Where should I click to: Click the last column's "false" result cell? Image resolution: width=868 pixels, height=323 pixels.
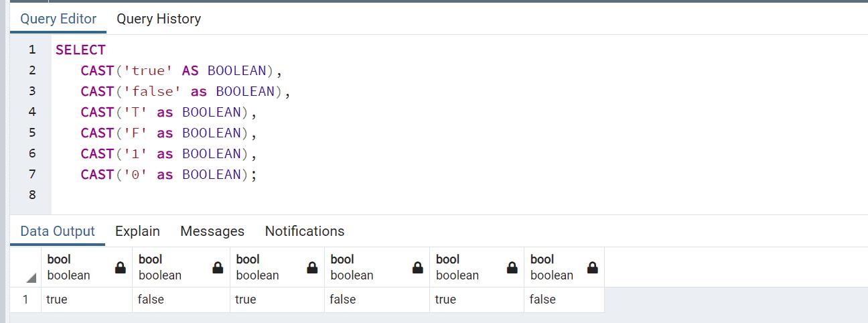pyautogui.click(x=542, y=300)
